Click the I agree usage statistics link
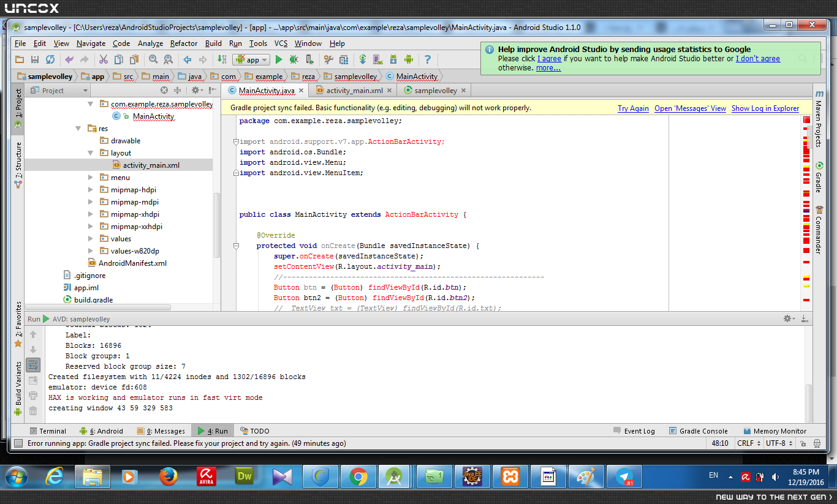The width and height of the screenshot is (837, 504). [x=549, y=59]
